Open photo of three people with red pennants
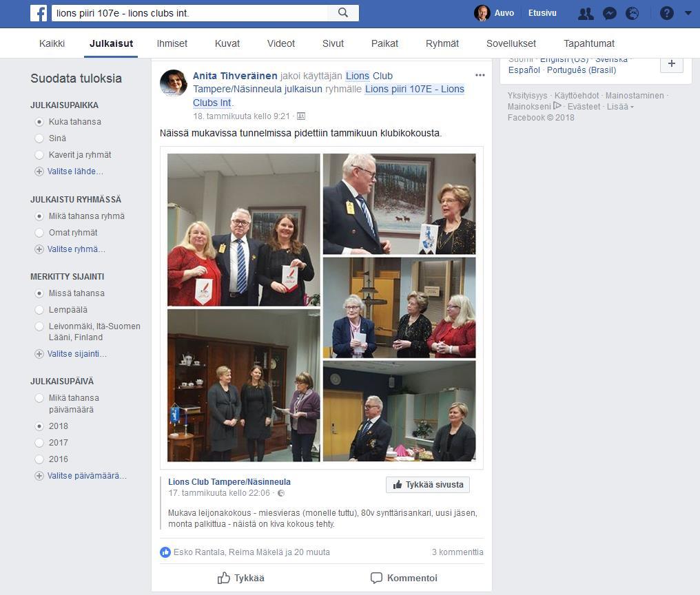 [244, 230]
